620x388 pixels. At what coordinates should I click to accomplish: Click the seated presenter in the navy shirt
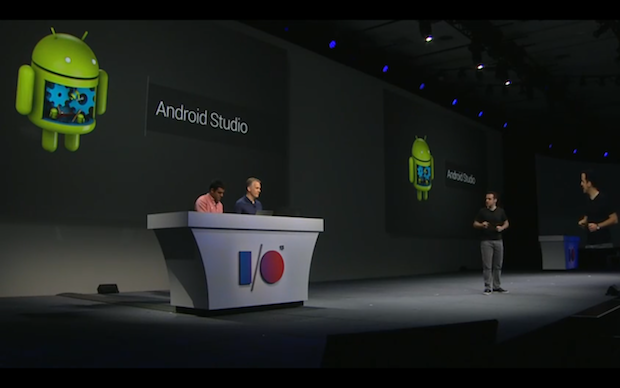(x=249, y=196)
